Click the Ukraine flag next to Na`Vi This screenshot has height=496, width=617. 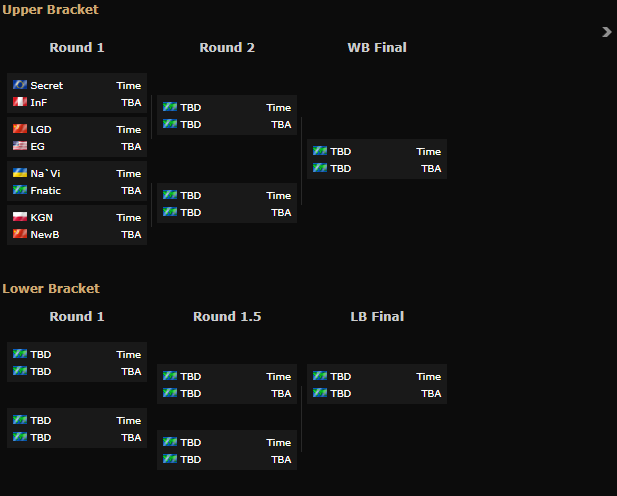point(20,173)
